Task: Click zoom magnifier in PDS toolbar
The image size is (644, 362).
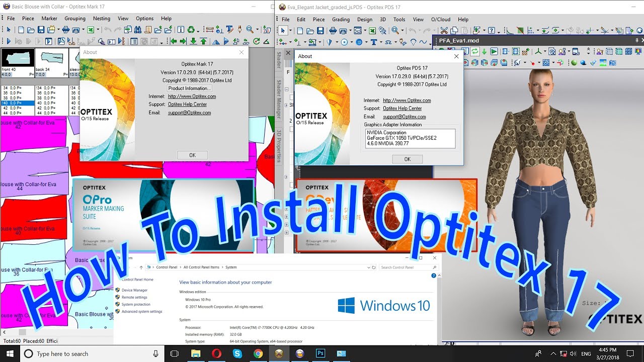Action: coord(395,30)
